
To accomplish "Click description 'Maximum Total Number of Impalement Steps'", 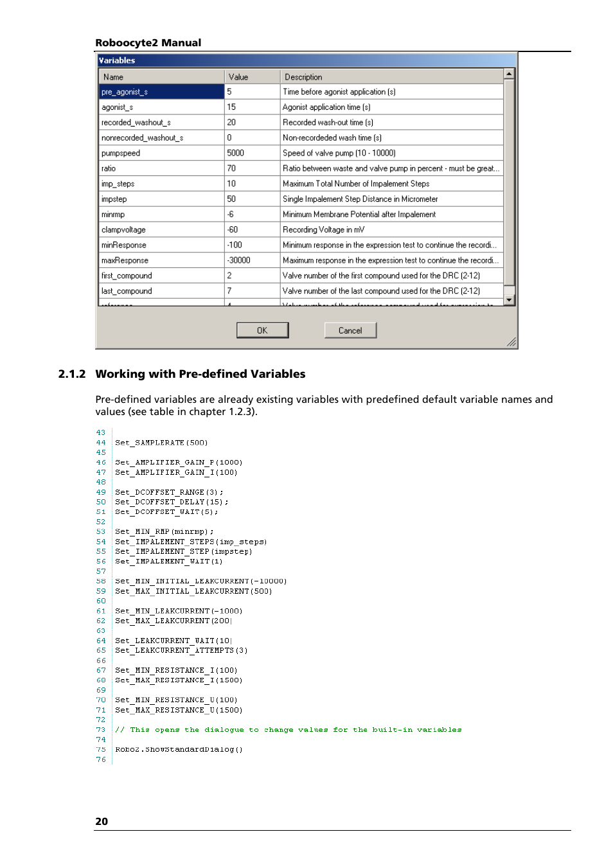I will click(x=356, y=184).
